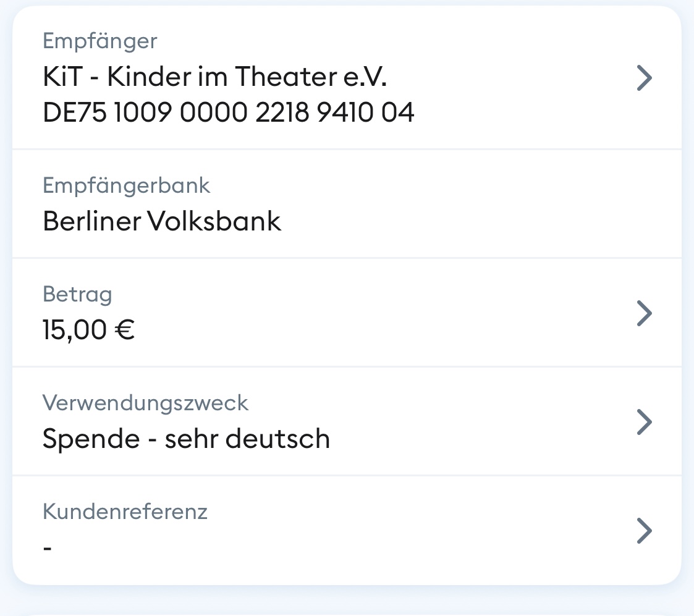
Task: Expand the Betrag row chevron
Action: coord(644,313)
